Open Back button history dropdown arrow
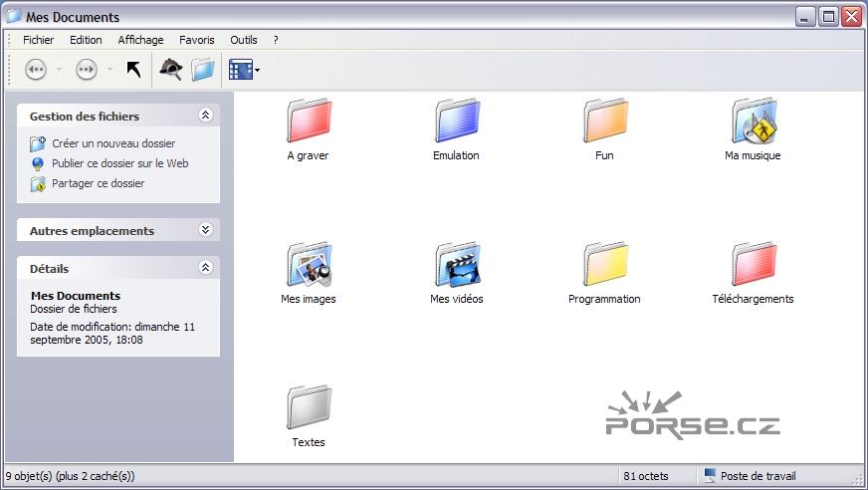 point(59,70)
